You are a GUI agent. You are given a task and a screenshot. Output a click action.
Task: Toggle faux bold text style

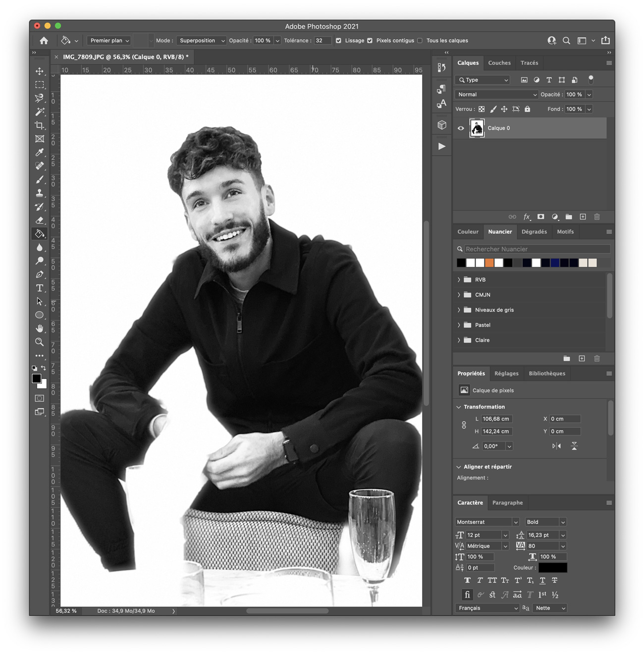tap(467, 580)
